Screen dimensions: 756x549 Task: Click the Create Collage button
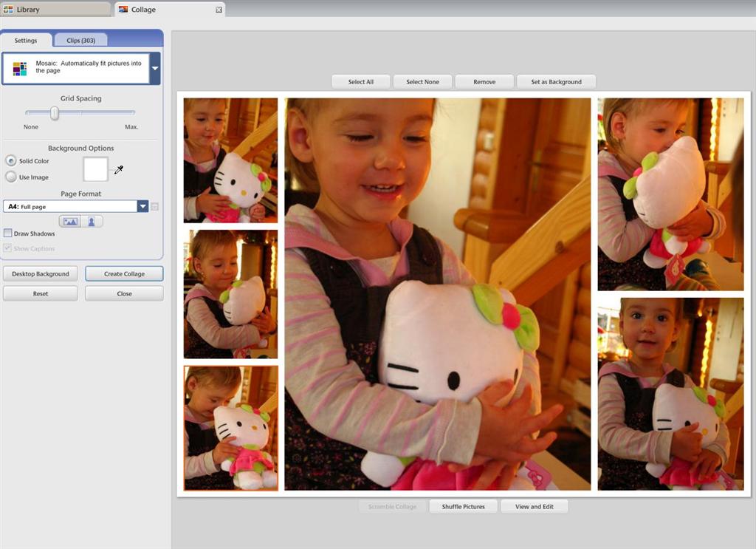pyautogui.click(x=124, y=273)
